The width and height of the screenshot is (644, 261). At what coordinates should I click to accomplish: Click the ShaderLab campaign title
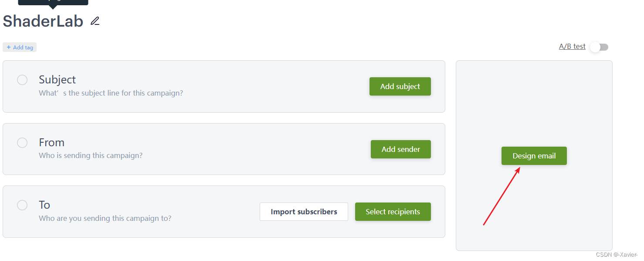point(43,21)
